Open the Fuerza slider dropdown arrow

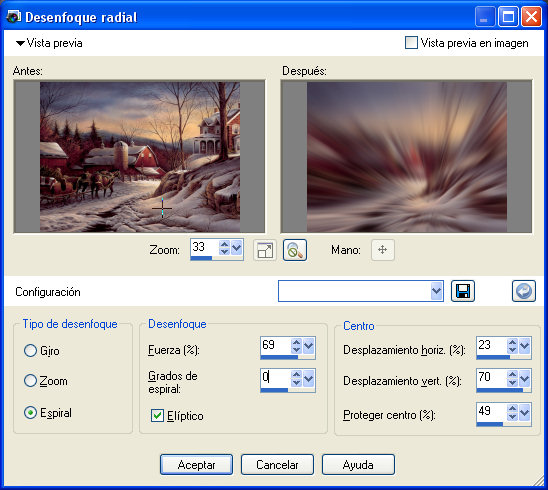pos(309,346)
